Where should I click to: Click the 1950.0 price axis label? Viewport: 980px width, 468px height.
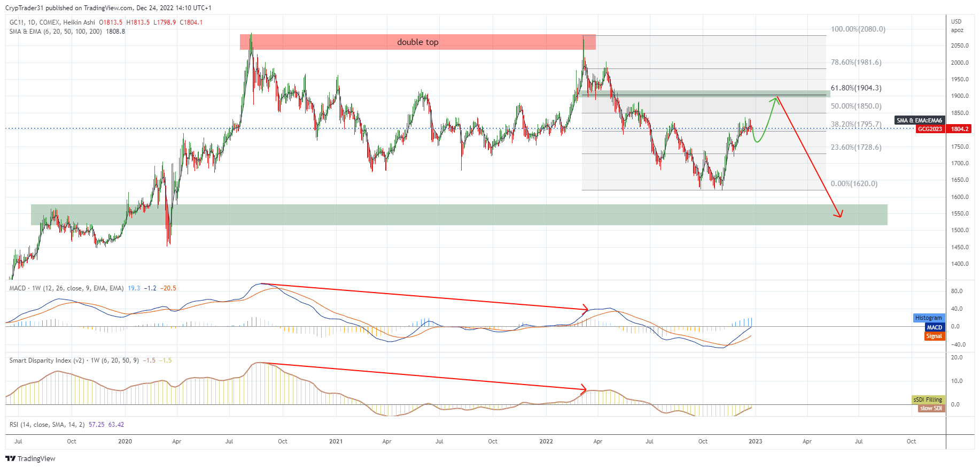[x=960, y=79]
